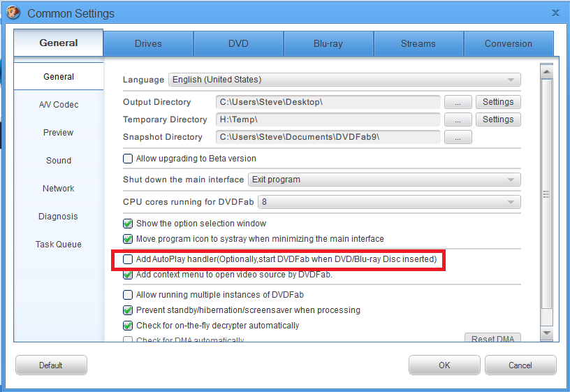Viewport: 570px width, 392px height.
Task: Go to the Diagnosis section
Action: (59, 217)
